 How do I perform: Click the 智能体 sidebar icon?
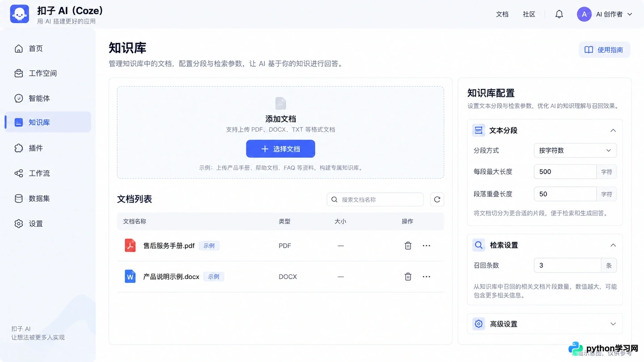coord(18,98)
